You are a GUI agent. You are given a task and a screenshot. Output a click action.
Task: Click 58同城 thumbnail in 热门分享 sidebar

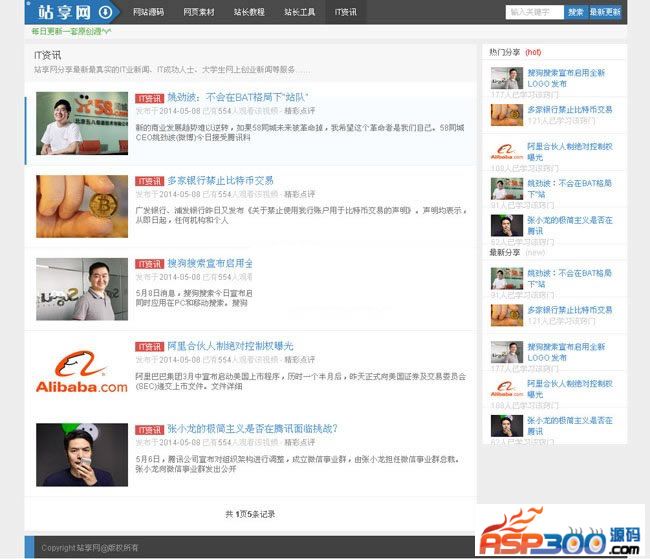tap(507, 188)
